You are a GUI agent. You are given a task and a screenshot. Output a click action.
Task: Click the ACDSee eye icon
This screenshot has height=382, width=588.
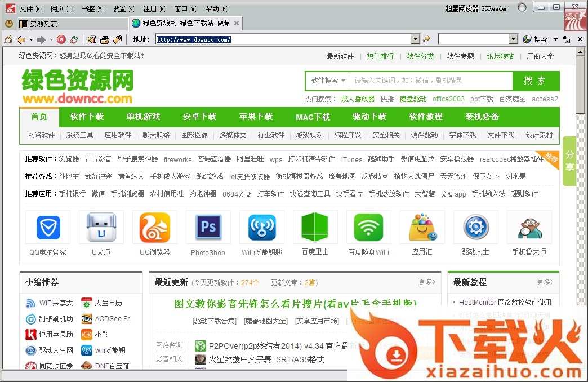click(87, 318)
